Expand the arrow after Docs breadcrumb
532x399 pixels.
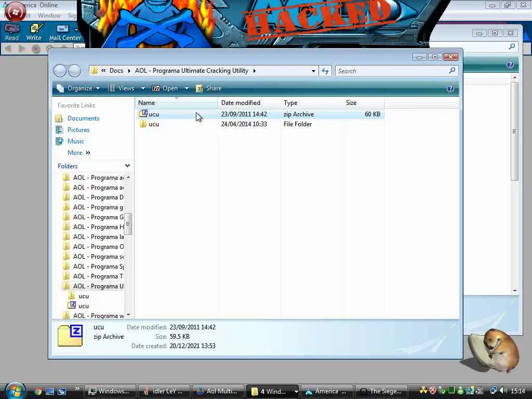click(129, 71)
